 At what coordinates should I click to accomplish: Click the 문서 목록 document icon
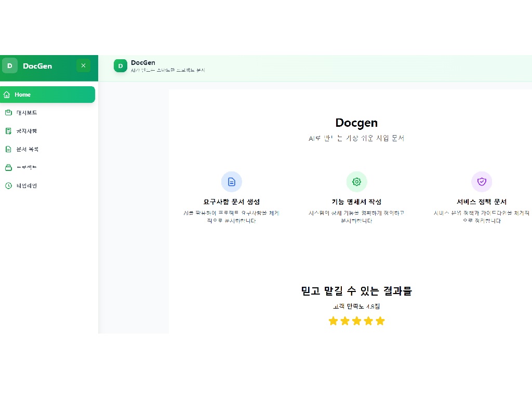(8, 149)
